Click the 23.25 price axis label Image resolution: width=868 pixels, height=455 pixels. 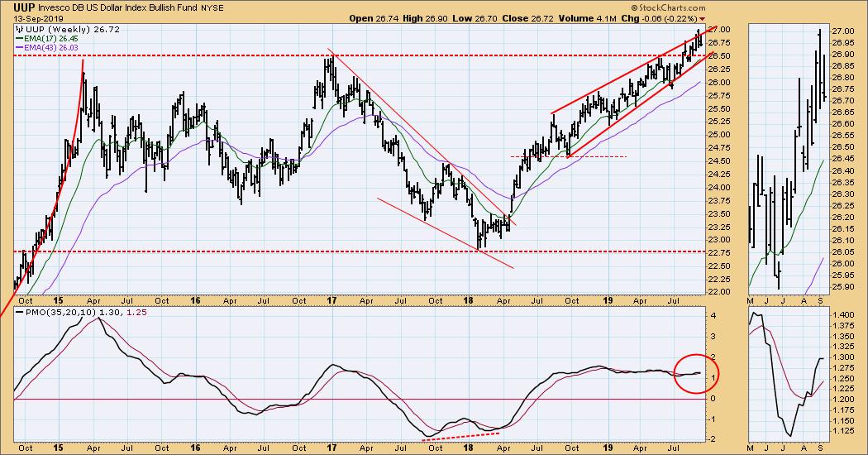(x=721, y=227)
